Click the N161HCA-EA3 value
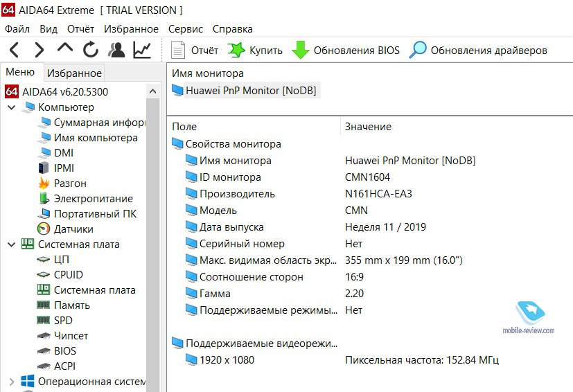573x392 pixels. [378, 194]
